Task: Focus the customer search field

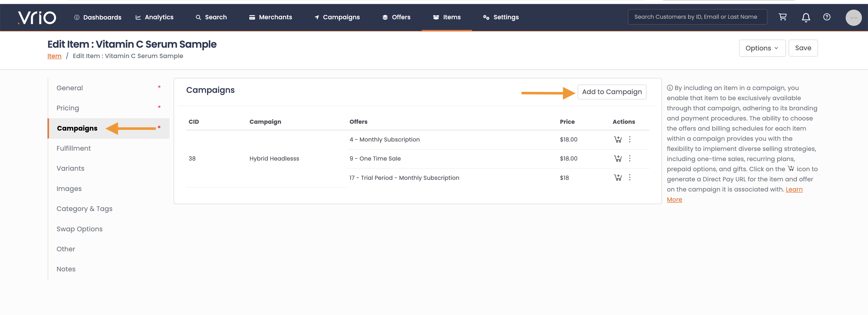Action: pos(697,17)
